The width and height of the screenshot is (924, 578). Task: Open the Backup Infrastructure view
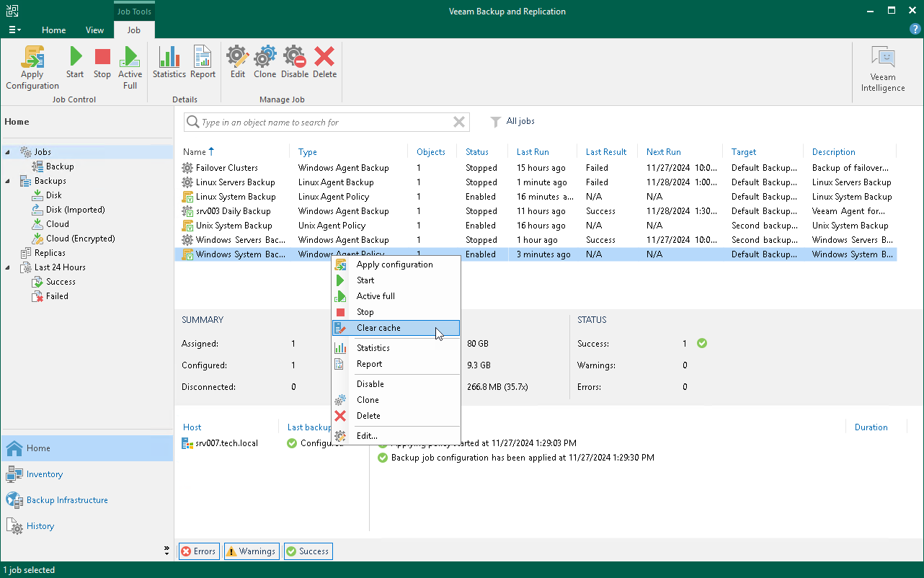point(67,500)
